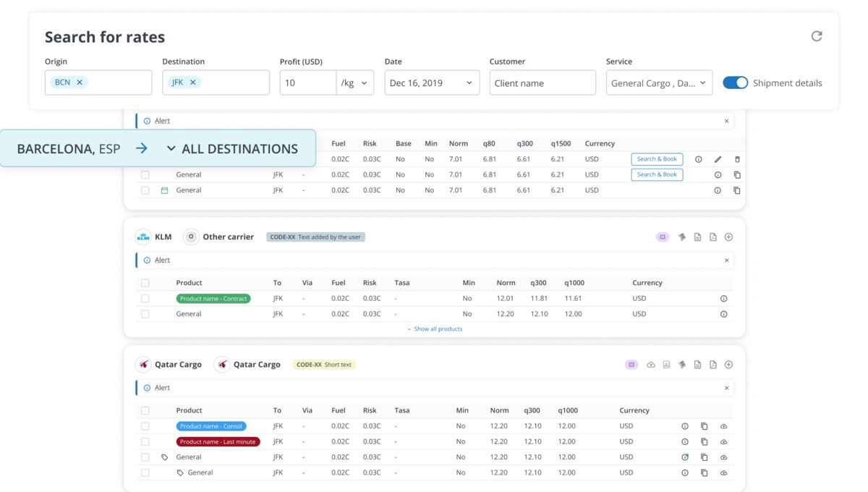Copy the Product name - Last minute row
This screenshot has height=492, width=868.
click(x=704, y=441)
